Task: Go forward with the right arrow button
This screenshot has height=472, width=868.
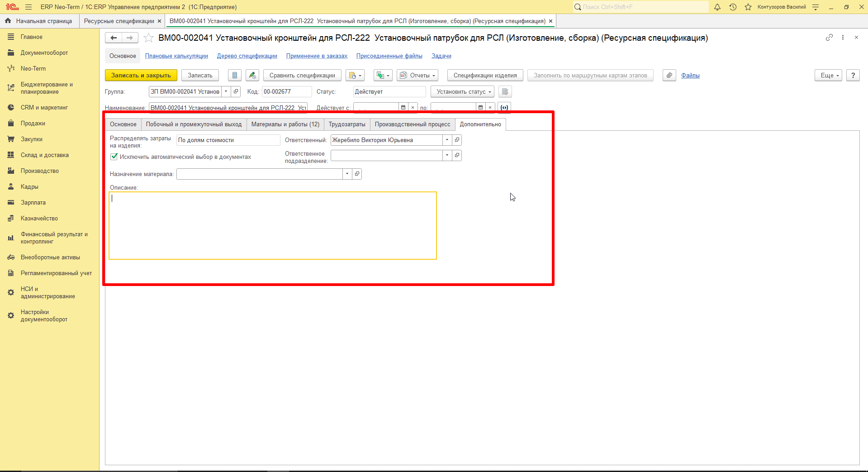Action: pyautogui.click(x=130, y=38)
